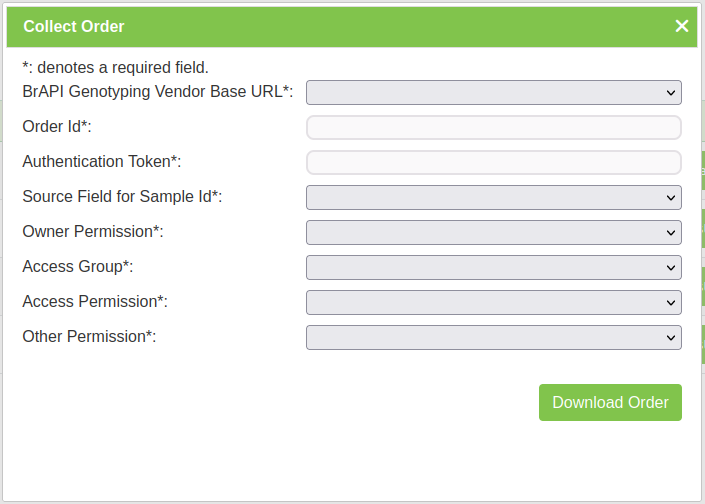Focus the Authentication Token text box
The image size is (705, 504).
point(493,163)
